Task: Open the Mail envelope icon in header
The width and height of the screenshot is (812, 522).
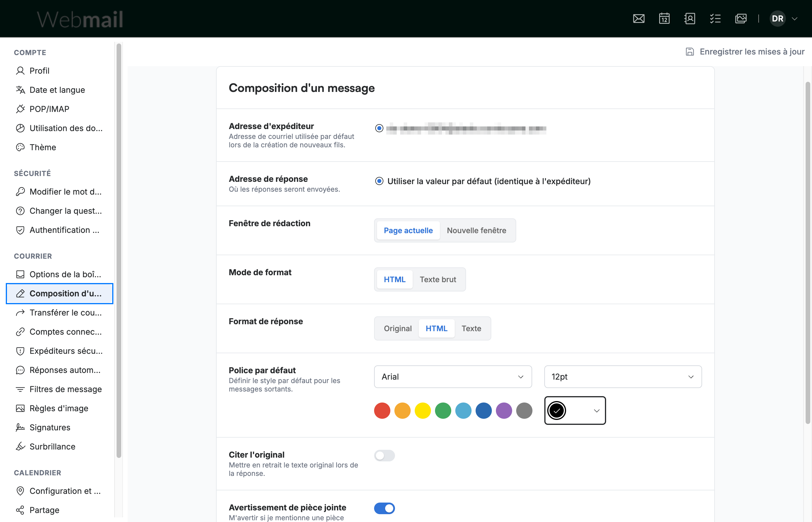Action: (639, 19)
